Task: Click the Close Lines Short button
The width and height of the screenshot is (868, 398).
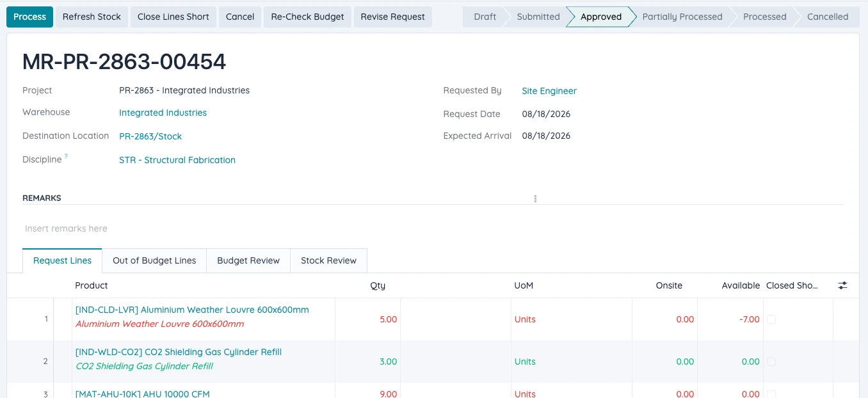Action: [173, 17]
